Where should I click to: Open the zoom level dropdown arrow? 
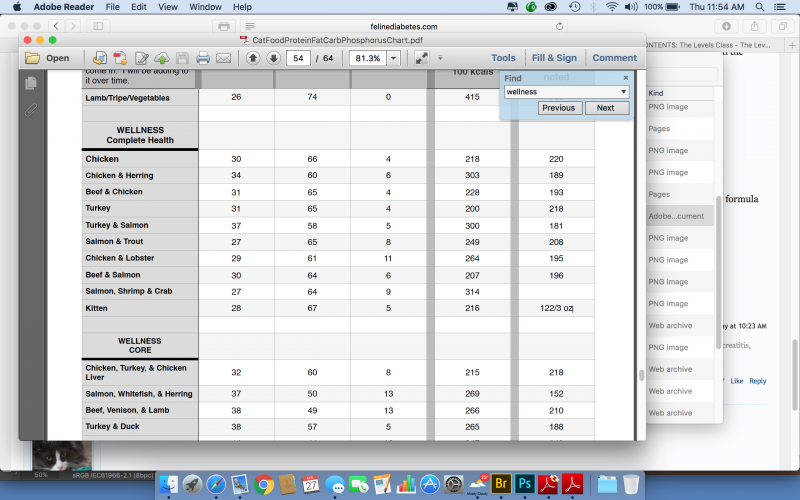pyautogui.click(x=393, y=58)
